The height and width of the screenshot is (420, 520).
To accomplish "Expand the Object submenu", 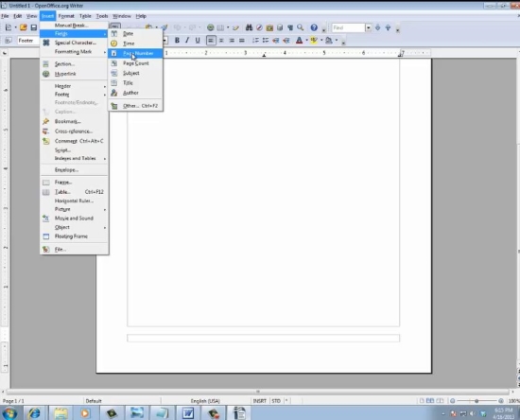I will tap(74, 227).
